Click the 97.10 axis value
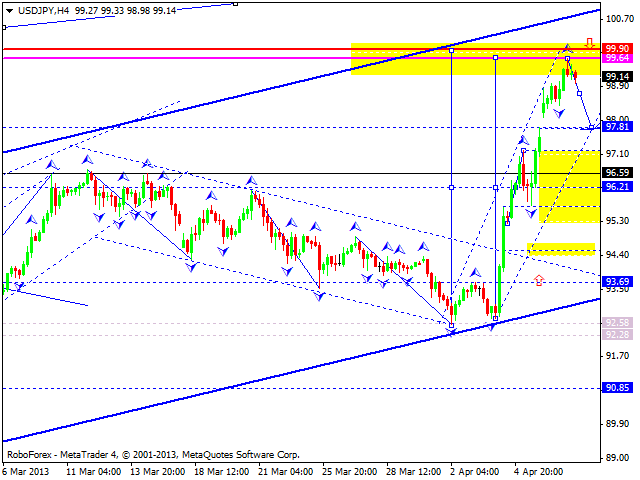This screenshot has width=640, height=480. coord(617,154)
